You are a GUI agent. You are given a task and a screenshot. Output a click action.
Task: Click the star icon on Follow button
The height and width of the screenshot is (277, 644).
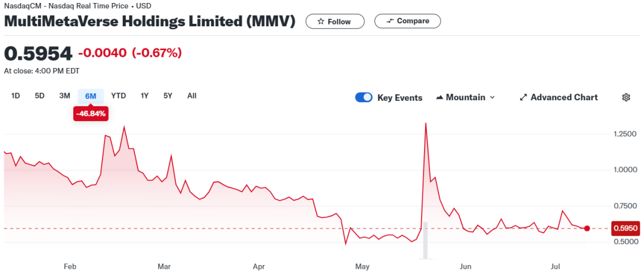321,21
